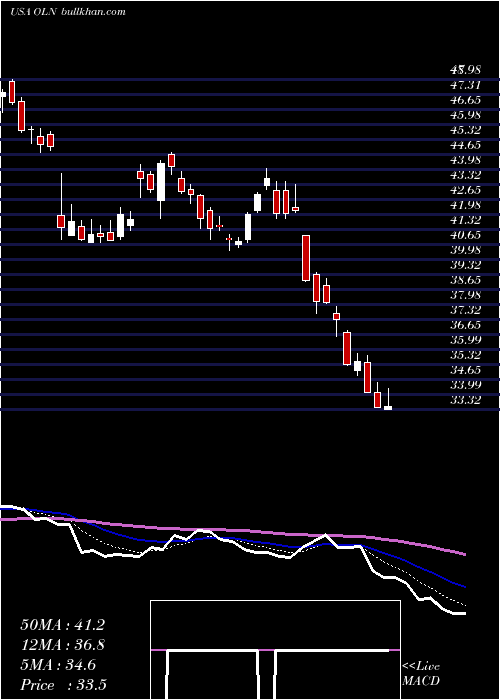Click the 39.32 price axis label
This screenshot has width=500, height=700.
pos(466,265)
